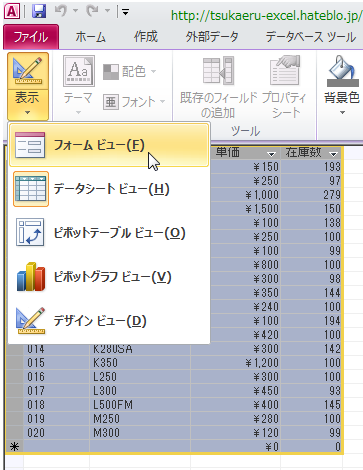The height and width of the screenshot is (470, 363).
Task: Click the K350 product cell
Action: tap(140, 363)
